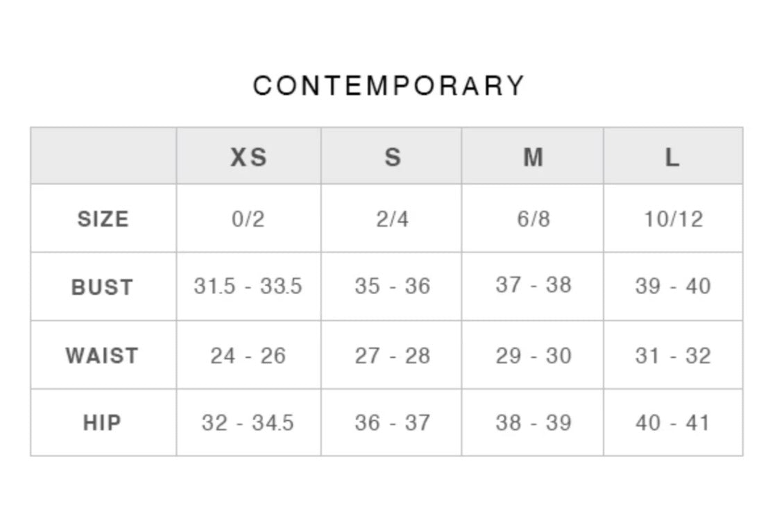Select the SIZE row label

[x=103, y=219]
